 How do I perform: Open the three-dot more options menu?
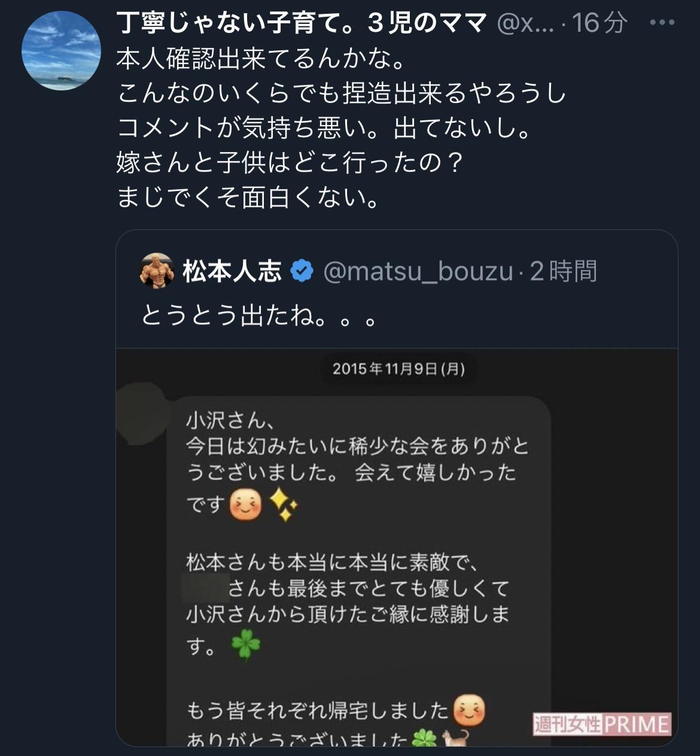tap(662, 23)
